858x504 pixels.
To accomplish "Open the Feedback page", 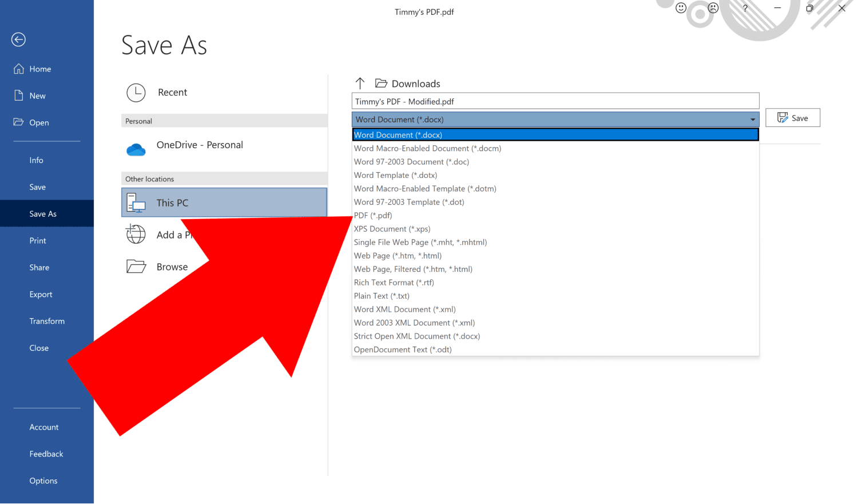I will (46, 454).
